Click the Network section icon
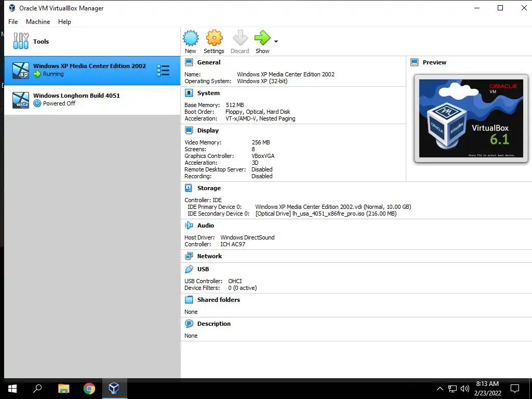Screen dimensions: 532x399 [189, 256]
